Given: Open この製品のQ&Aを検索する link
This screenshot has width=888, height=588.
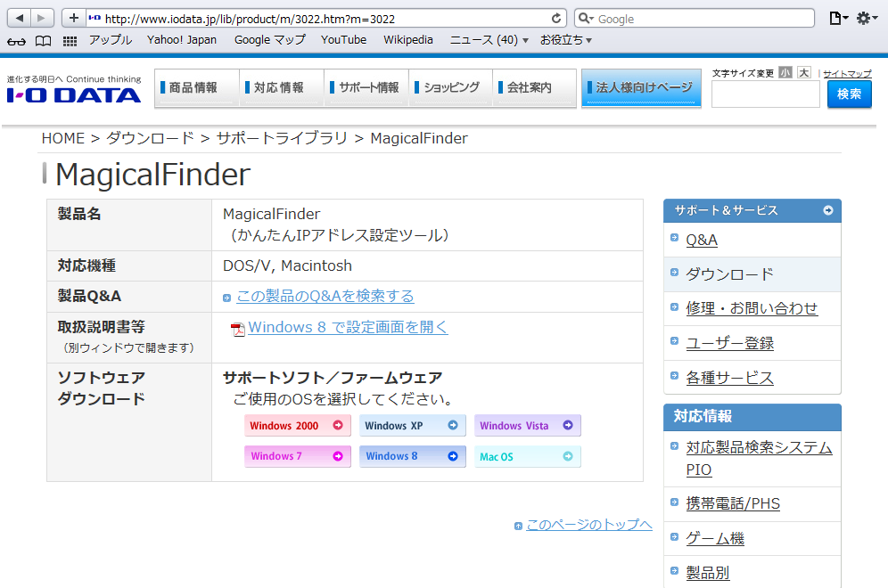Looking at the screenshot, I should click(x=325, y=296).
